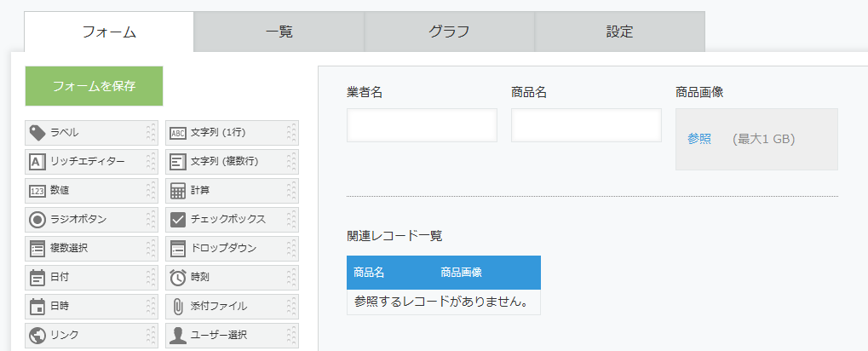Click the リッチエディター field icon
Viewport: 868px width, 351px height.
click(x=37, y=162)
